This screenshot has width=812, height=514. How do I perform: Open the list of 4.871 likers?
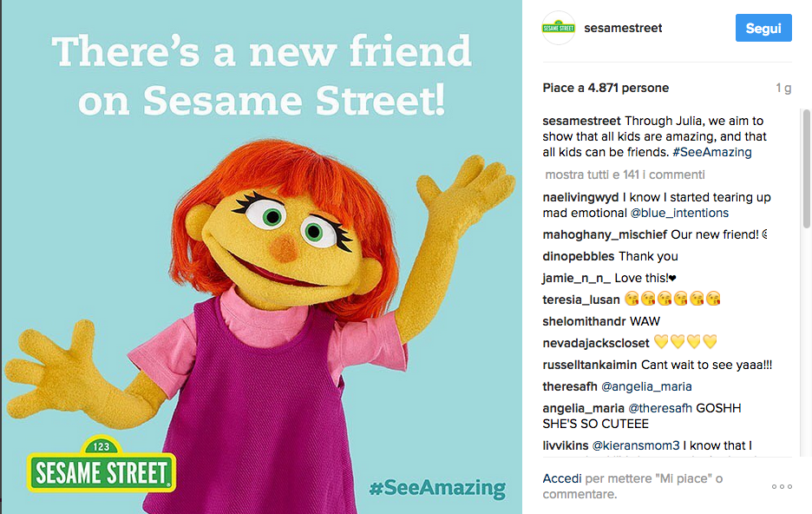coord(604,88)
